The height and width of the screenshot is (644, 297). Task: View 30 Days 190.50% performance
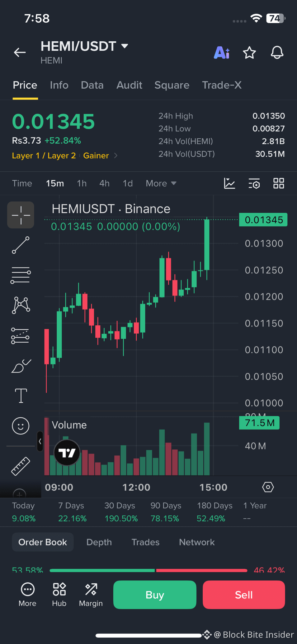(121, 512)
